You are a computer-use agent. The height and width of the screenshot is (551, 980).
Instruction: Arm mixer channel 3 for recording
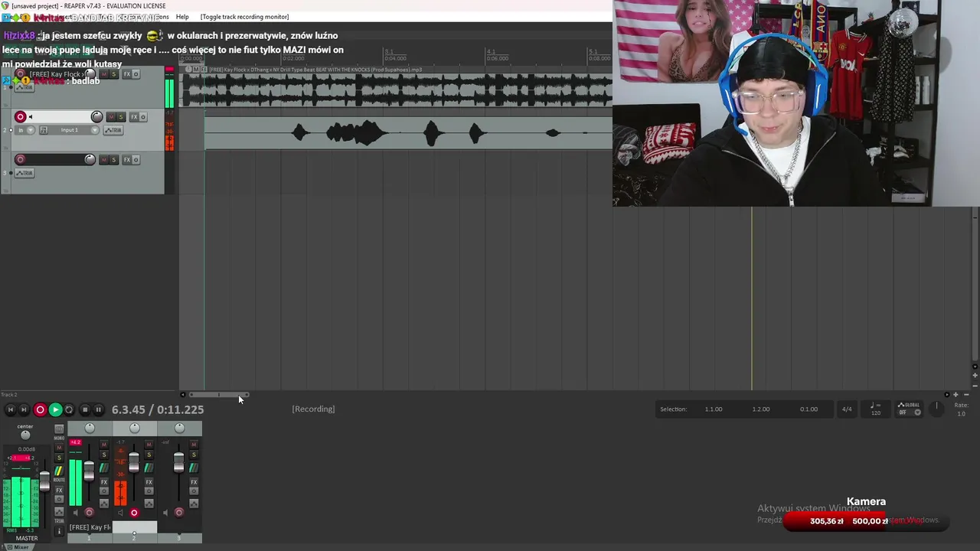(x=179, y=513)
